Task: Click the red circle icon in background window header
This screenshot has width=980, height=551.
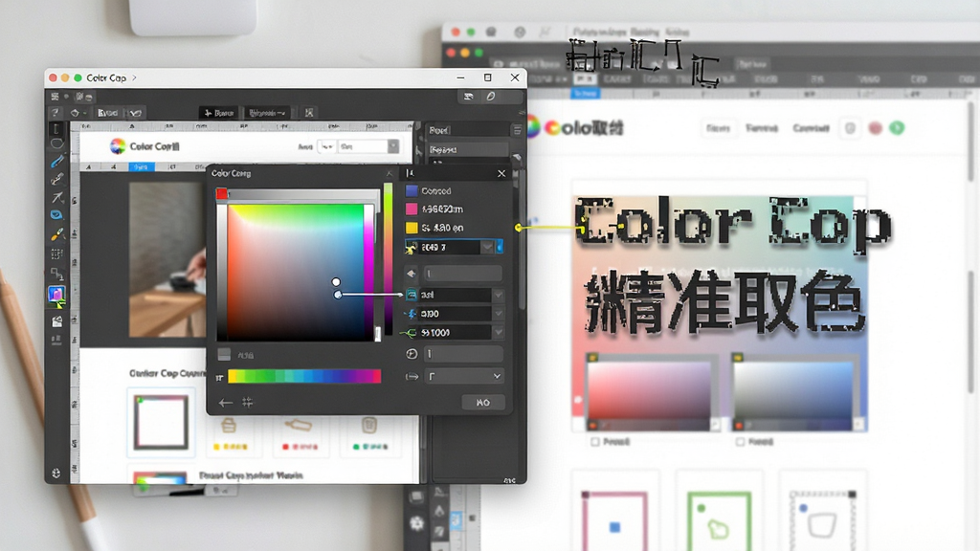Action: pyautogui.click(x=875, y=128)
